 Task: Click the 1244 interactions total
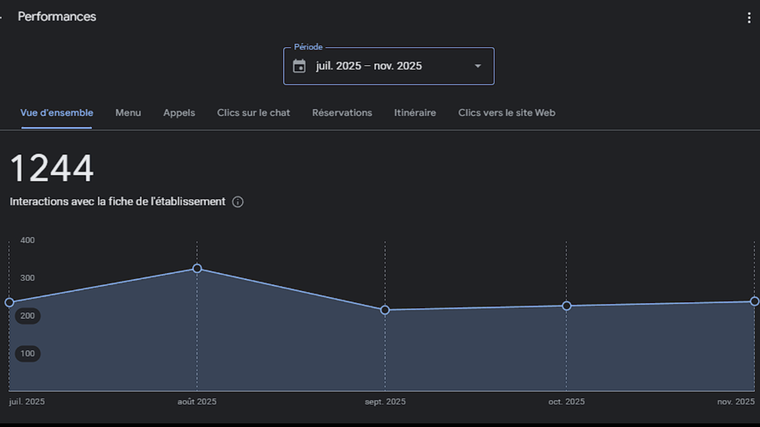tap(52, 169)
